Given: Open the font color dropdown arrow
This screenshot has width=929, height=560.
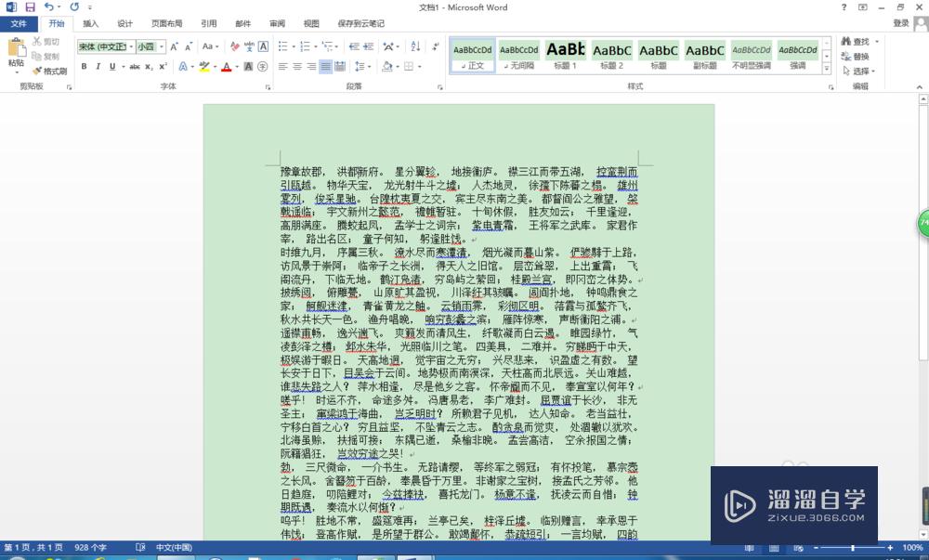Looking at the screenshot, I should click(x=237, y=67).
